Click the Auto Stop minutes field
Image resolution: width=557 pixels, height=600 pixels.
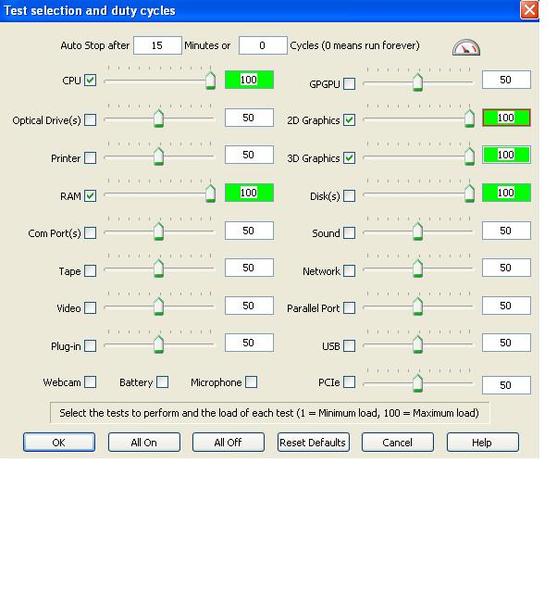click(157, 46)
